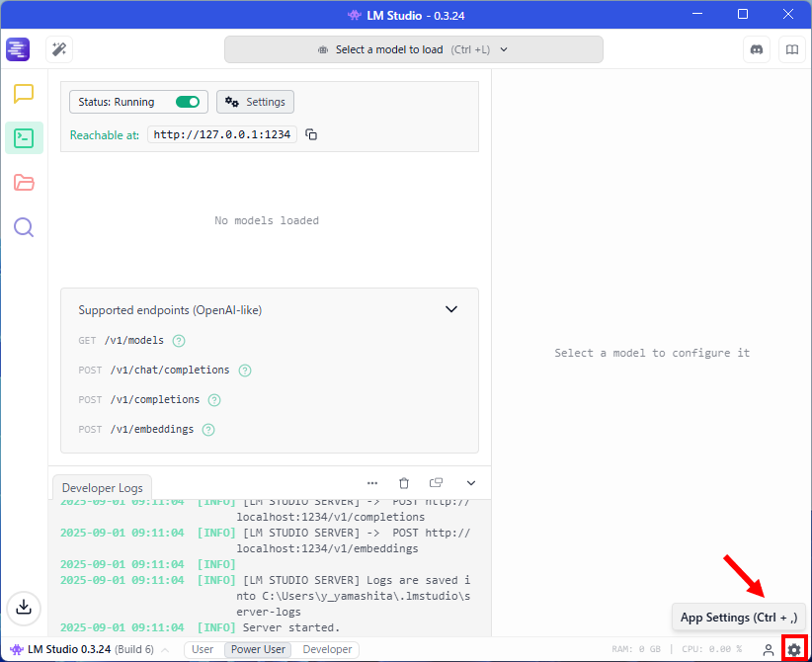Screen dimensions: 812x662
Task: Click LM Studio 0.3.24 (Build 6) label
Action: pos(91,649)
